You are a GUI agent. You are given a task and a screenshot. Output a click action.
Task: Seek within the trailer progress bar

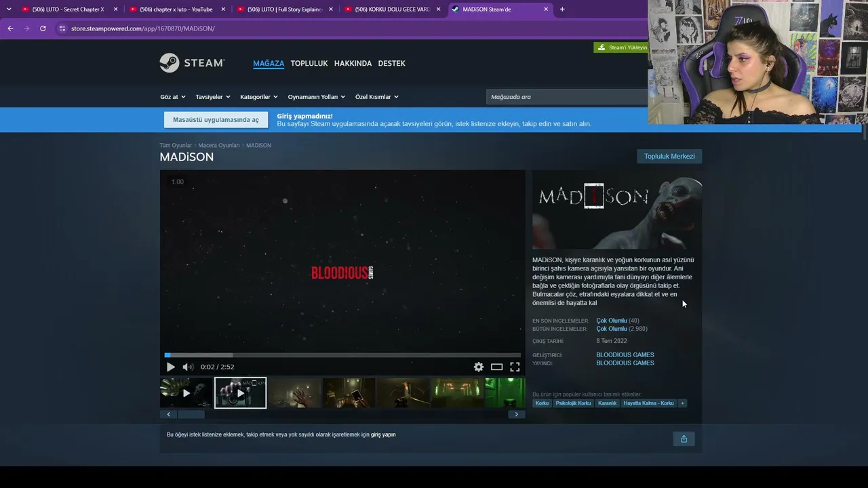click(x=342, y=355)
